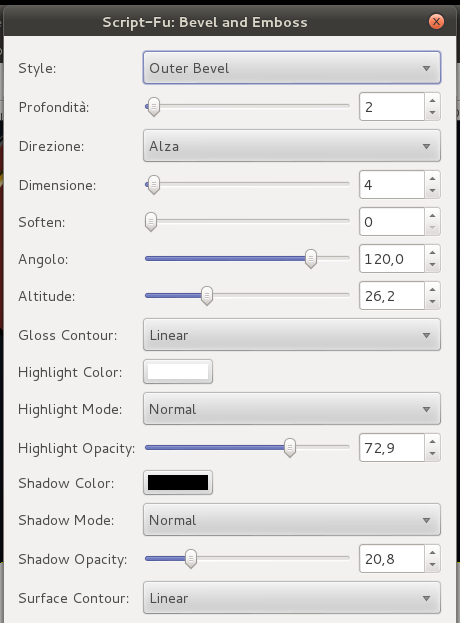Increase Profondità with the up arrow
This screenshot has height=623, width=460.
433,100
